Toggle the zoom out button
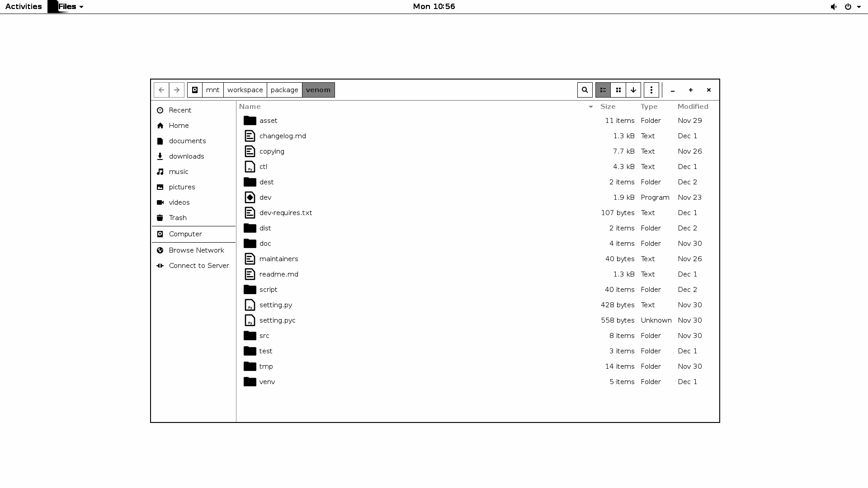Viewport: 868px width, 488px height. [672, 89]
